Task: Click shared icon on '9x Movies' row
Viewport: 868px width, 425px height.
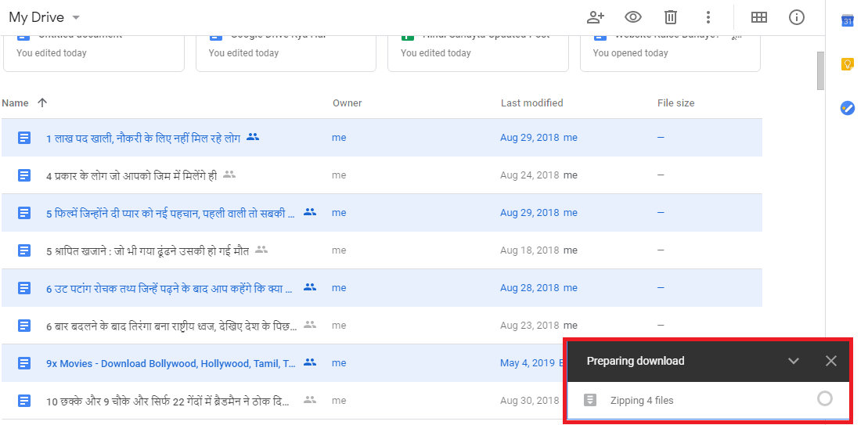Action: [x=310, y=362]
